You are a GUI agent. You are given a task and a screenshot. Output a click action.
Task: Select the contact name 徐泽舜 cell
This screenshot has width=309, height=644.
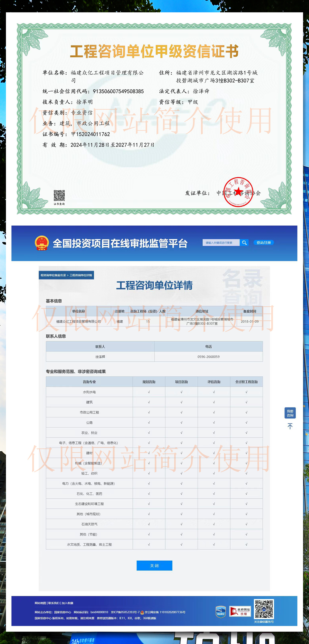click(x=100, y=357)
